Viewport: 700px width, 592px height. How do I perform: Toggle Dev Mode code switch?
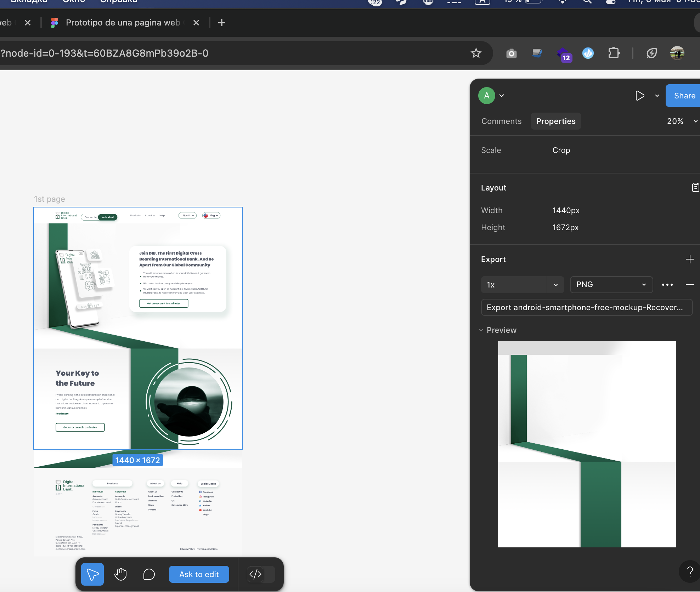click(261, 574)
